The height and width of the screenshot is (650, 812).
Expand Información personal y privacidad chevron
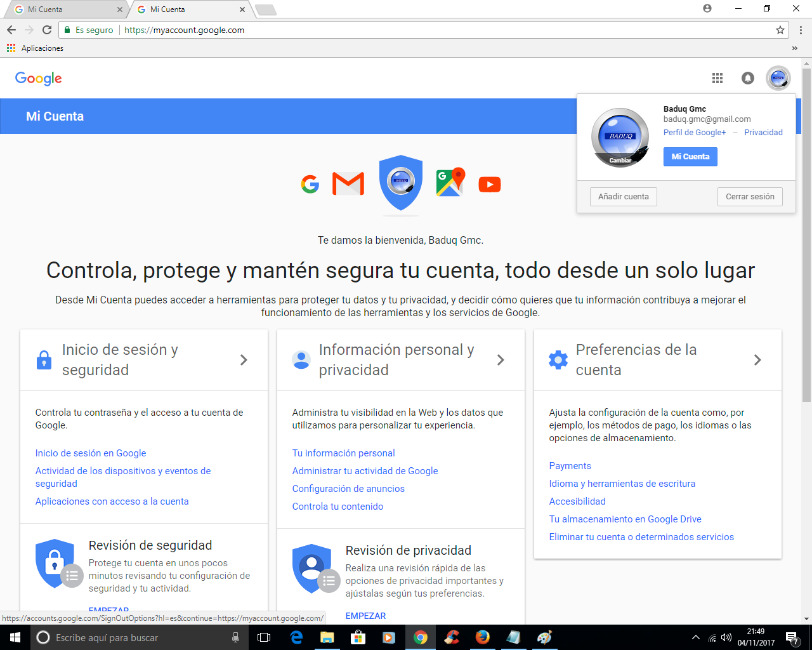coord(501,360)
